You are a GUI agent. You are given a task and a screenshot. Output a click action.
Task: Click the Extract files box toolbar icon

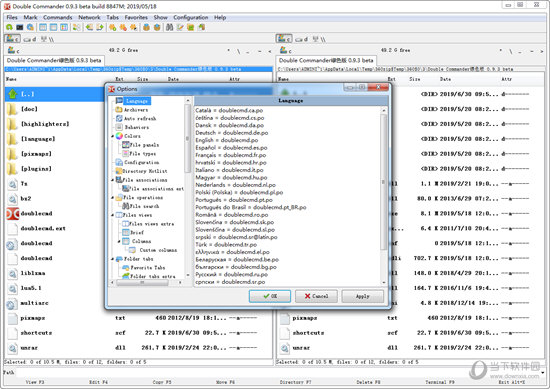coord(157,27)
